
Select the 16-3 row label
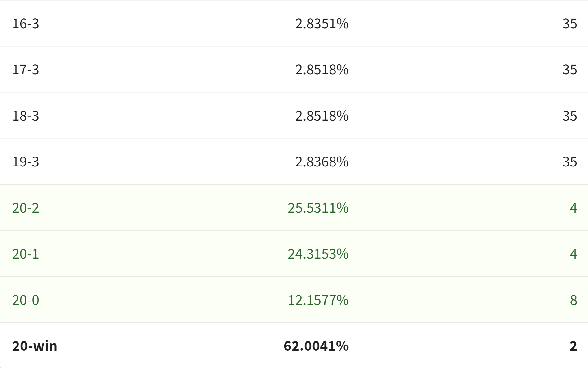click(26, 24)
